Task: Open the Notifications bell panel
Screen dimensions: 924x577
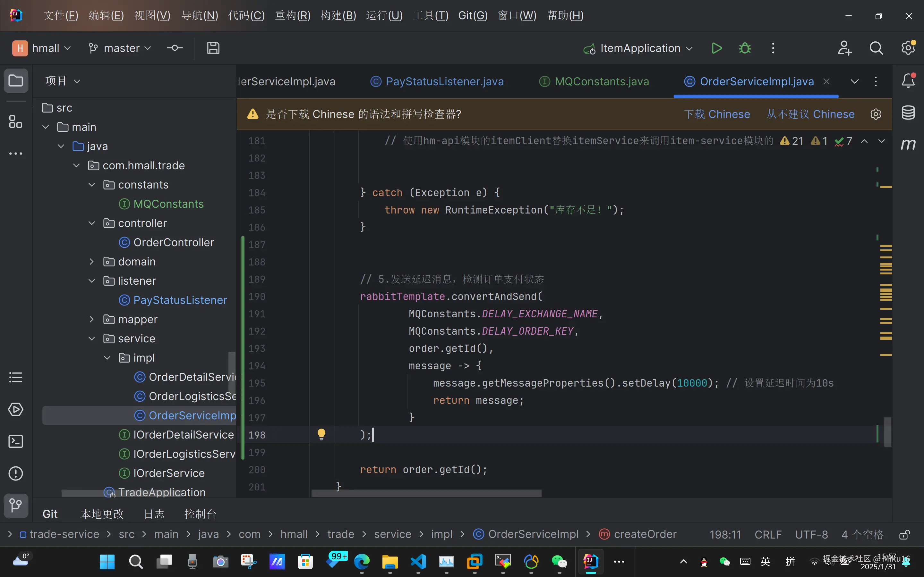Action: coord(908,80)
